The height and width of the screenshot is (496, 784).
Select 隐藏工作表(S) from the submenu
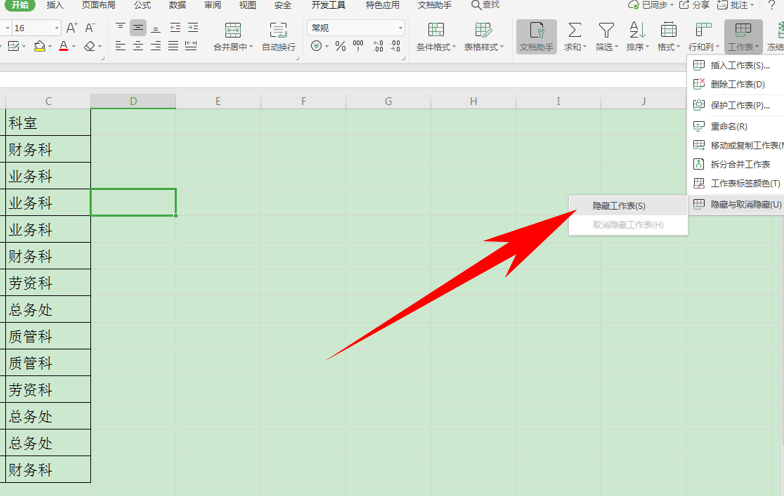tap(628, 206)
